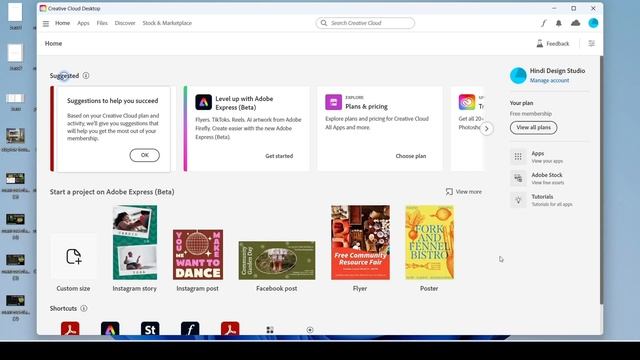The image size is (640, 360).
Task: Click 'Level up with Adobe Express (Beta)' title
Action: 244,103
